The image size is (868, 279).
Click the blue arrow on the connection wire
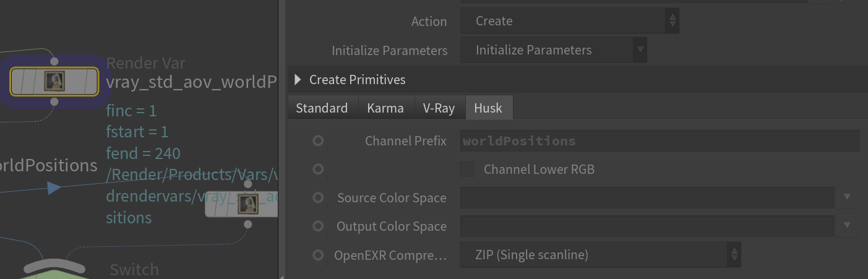(x=54, y=187)
